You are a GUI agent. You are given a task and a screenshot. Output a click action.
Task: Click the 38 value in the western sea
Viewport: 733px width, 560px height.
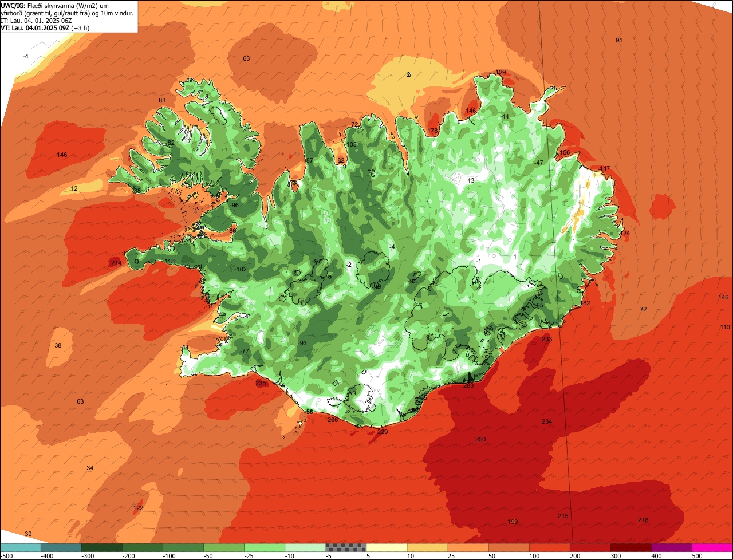[x=58, y=345]
